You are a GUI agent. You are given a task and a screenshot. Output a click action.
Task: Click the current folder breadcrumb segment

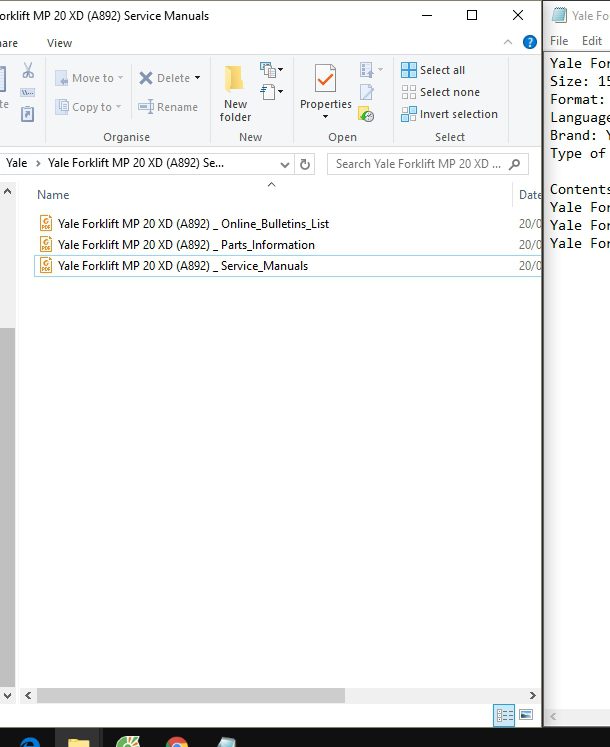pos(136,163)
